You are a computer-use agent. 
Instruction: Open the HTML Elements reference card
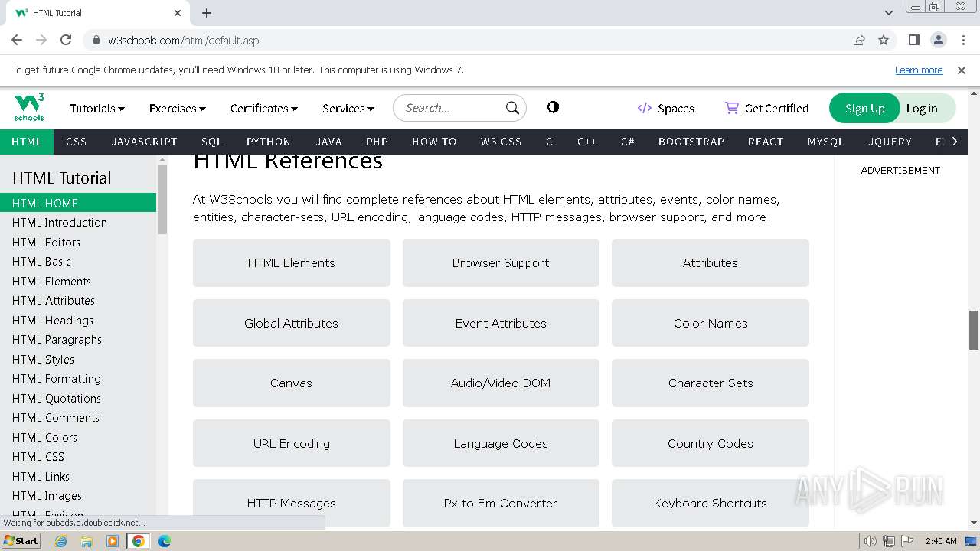pos(292,262)
